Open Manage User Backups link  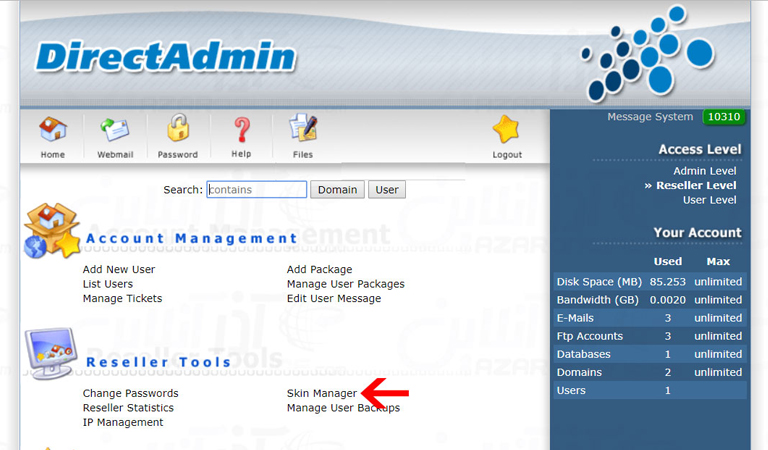[x=343, y=407]
